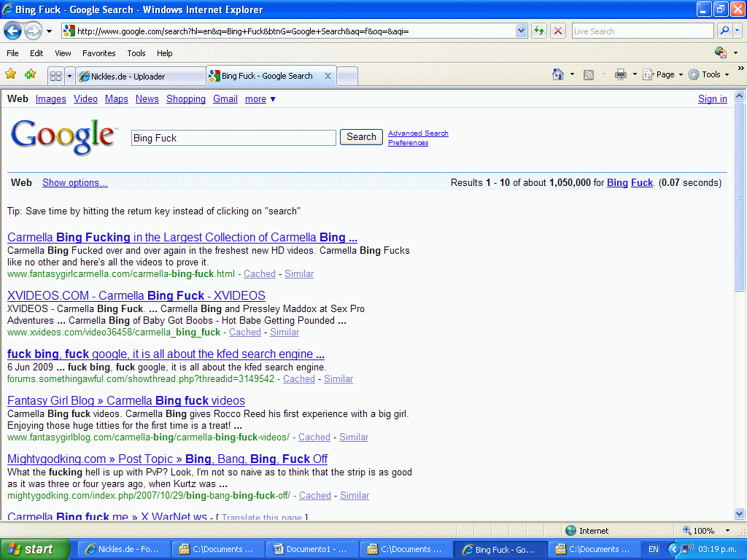The width and height of the screenshot is (747, 560).
Task: Open the Tools menu in menu bar
Action: [x=136, y=53]
